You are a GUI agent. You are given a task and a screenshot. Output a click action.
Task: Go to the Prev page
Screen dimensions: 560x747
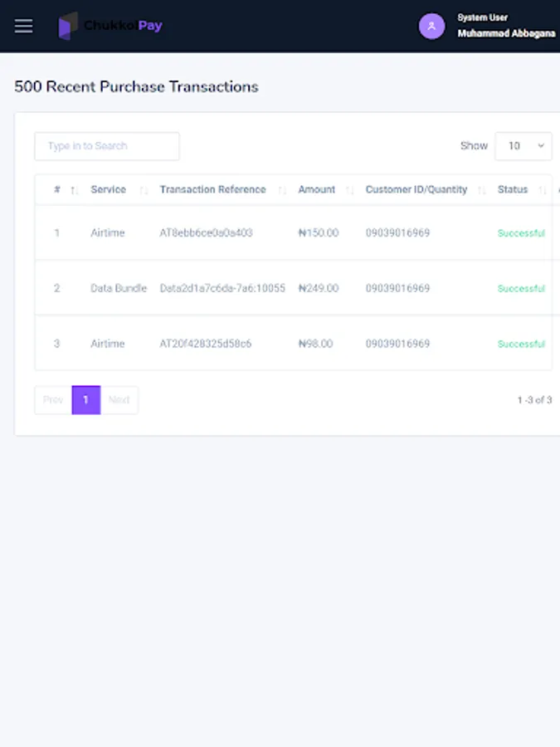[x=53, y=400]
